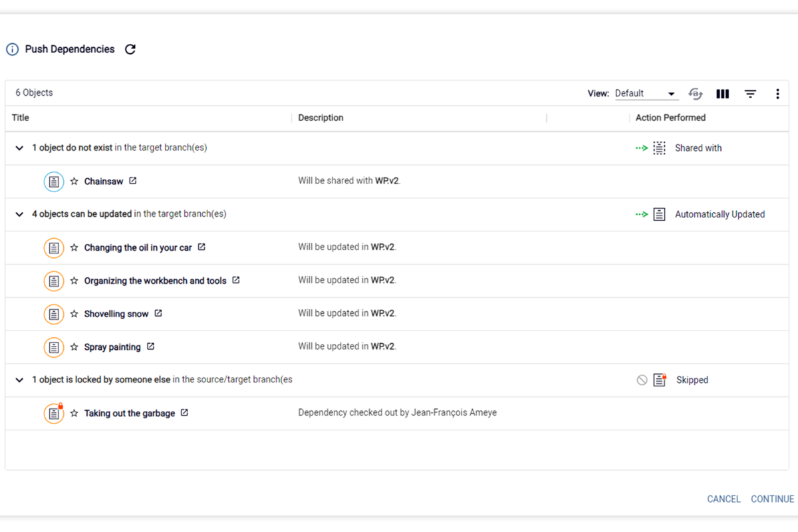
Task: Collapse the '1 object do not exist' group
Action: (19, 148)
